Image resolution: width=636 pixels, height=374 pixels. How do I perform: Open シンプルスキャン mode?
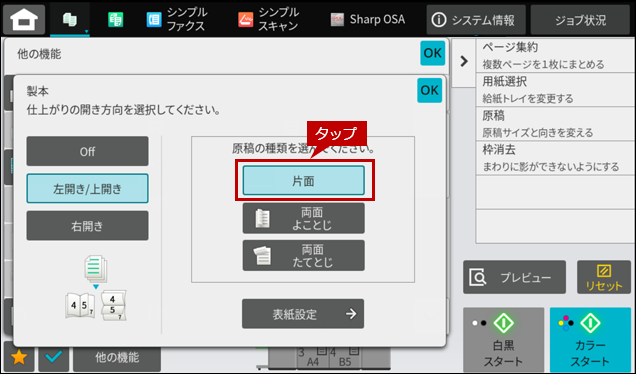pyautogui.click(x=268, y=19)
